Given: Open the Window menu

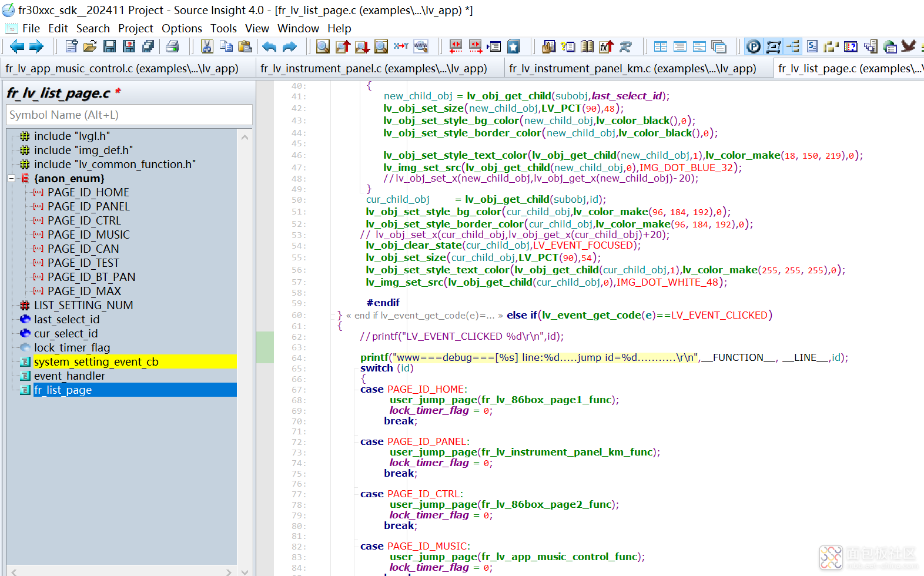Looking at the screenshot, I should 298,28.
